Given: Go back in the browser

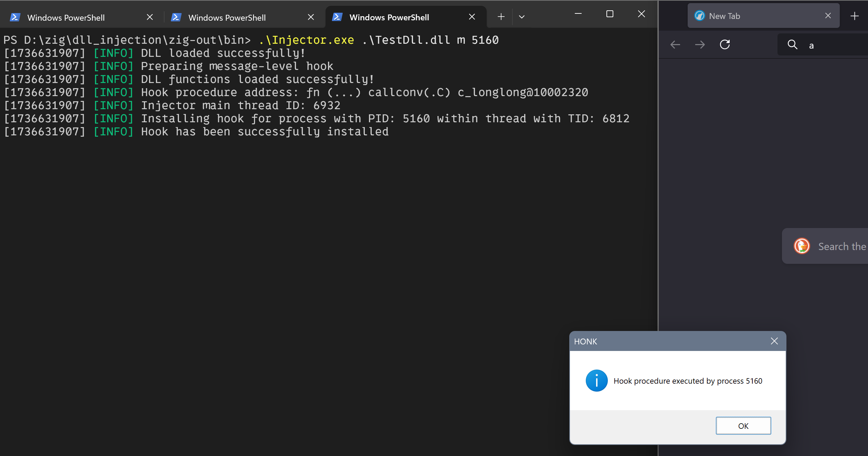Looking at the screenshot, I should (x=675, y=45).
